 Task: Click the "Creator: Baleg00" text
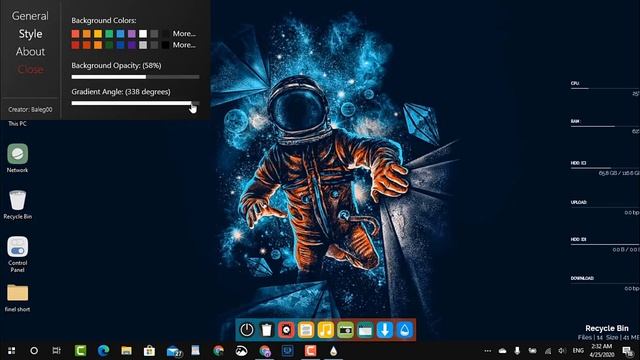click(30, 109)
